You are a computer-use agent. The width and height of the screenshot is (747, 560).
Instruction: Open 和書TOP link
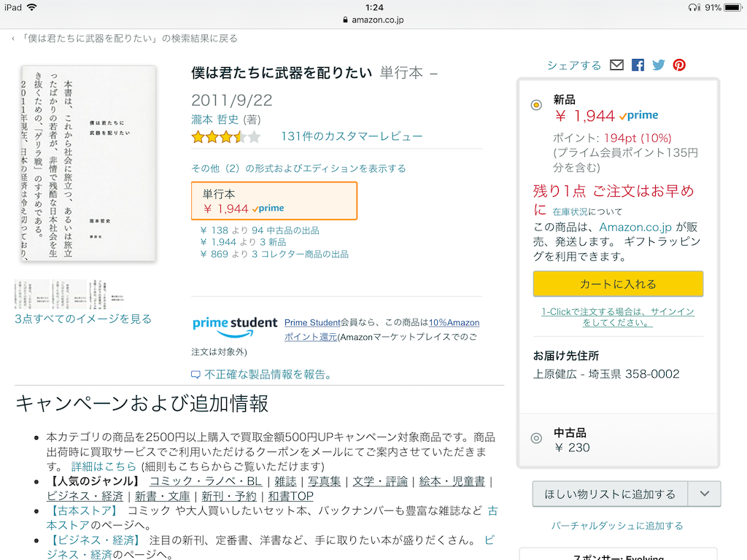[290, 496]
